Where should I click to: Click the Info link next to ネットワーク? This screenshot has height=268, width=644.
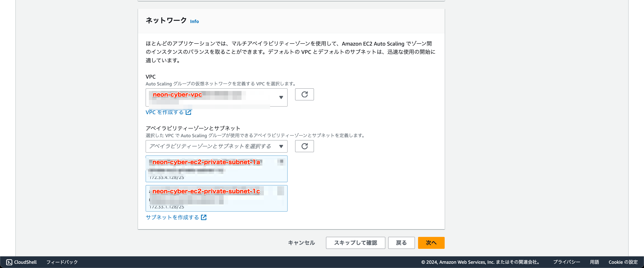(x=194, y=22)
